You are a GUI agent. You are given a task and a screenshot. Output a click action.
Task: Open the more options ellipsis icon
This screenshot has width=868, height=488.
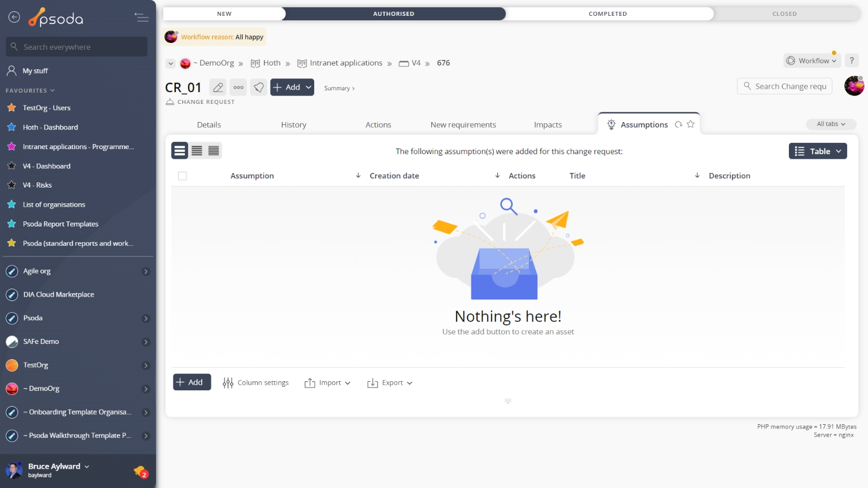pyautogui.click(x=238, y=88)
